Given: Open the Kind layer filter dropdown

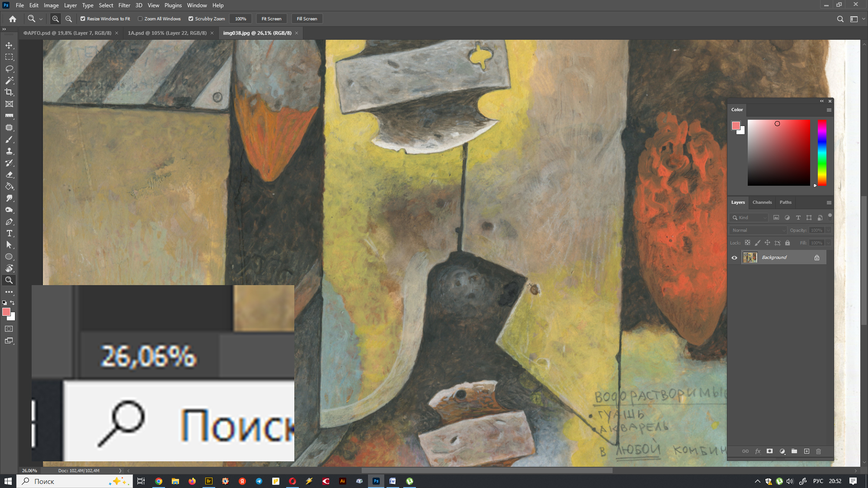Looking at the screenshot, I should coord(749,218).
